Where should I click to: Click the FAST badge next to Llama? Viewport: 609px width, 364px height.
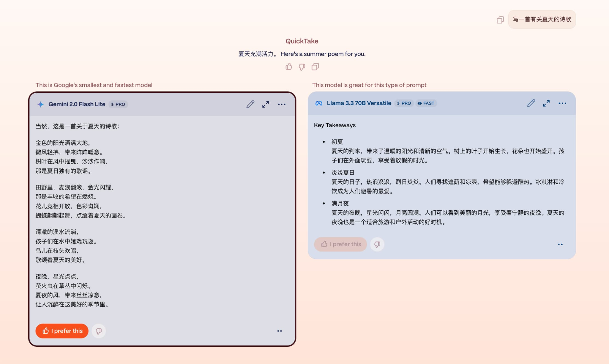[426, 103]
